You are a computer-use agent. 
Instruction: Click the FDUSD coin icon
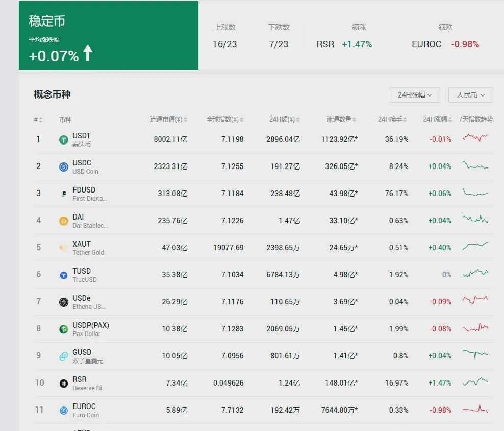pyautogui.click(x=64, y=194)
